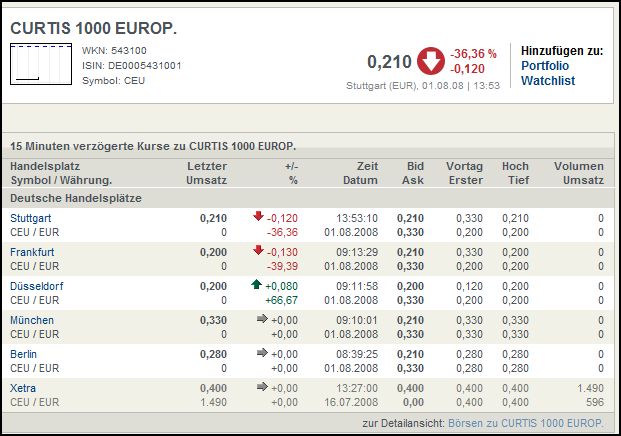The width and height of the screenshot is (621, 436).
Task: Open Berlin exchange link
Action: (x=23, y=354)
